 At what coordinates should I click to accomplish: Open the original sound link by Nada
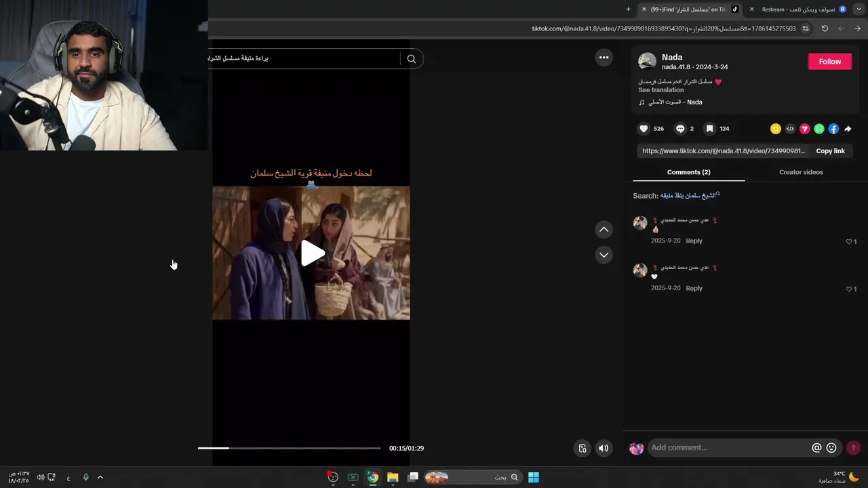click(x=675, y=102)
